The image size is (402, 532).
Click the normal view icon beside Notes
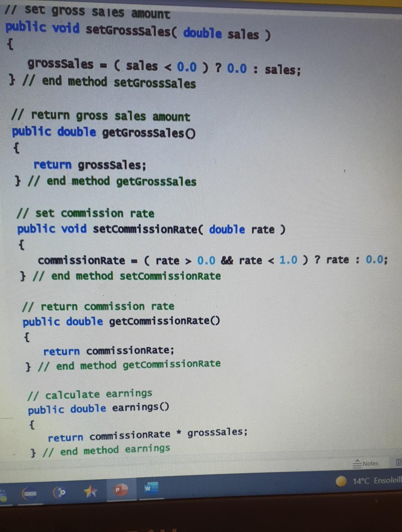pos(399,462)
